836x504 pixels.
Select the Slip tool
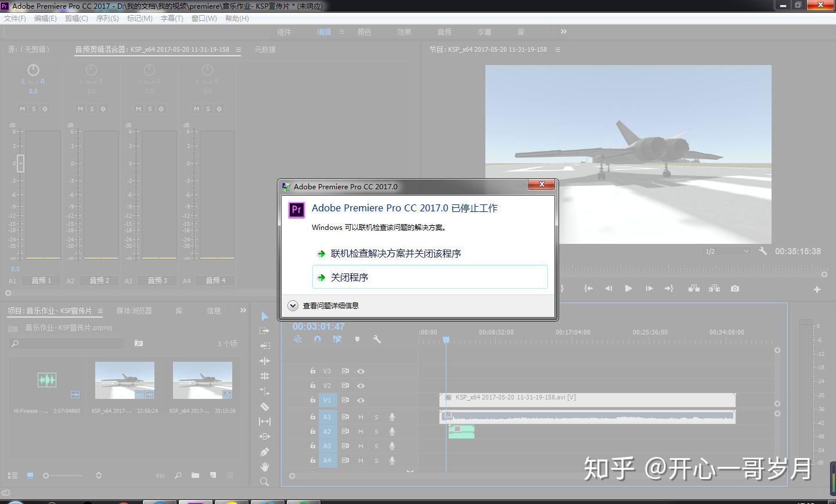point(265,422)
